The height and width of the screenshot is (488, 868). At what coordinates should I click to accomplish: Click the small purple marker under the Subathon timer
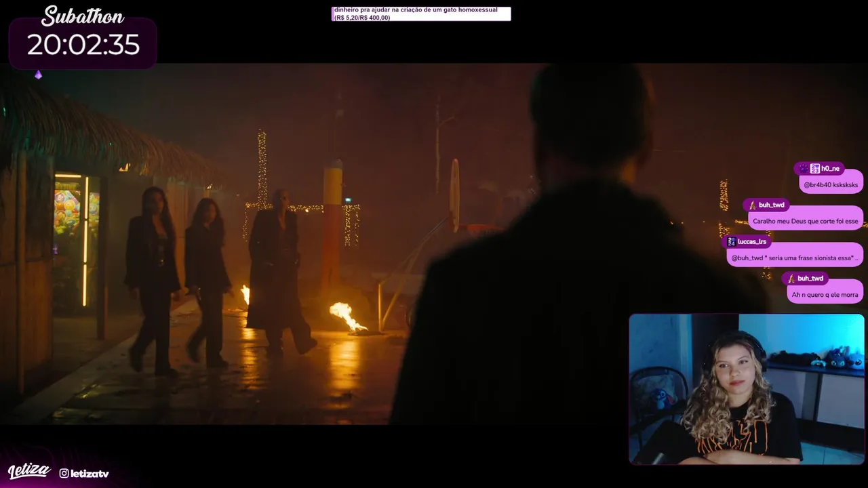[x=39, y=75]
